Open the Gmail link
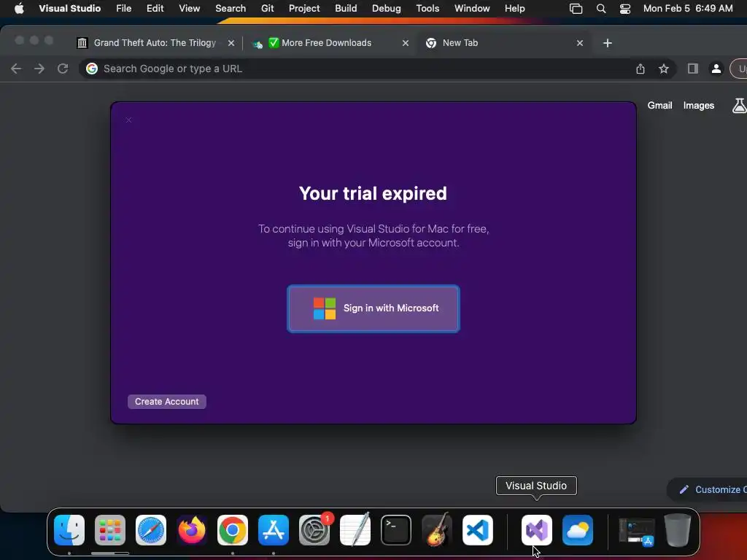Viewport: 747px width, 560px height. (x=659, y=105)
